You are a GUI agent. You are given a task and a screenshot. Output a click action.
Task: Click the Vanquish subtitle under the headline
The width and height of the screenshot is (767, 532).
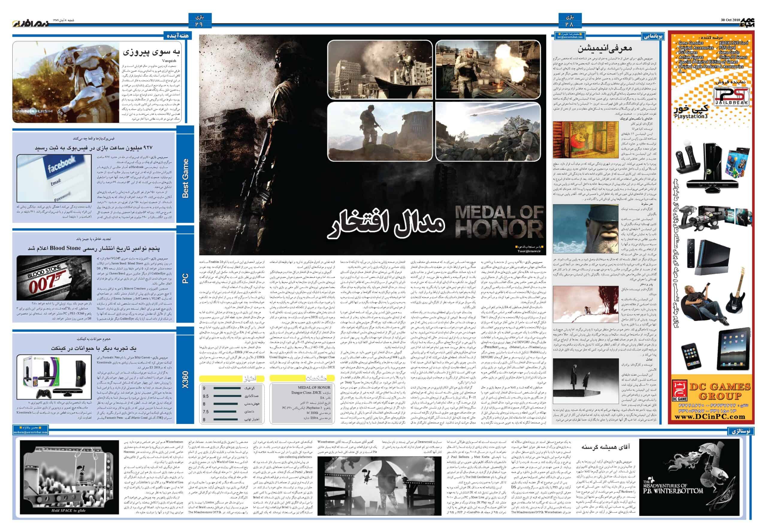[x=169, y=61]
